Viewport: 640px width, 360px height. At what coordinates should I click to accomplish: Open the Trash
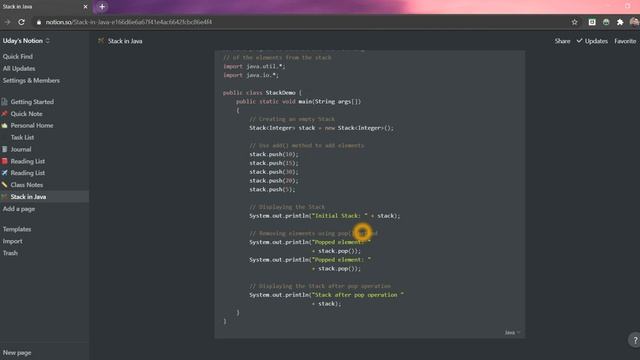point(10,253)
